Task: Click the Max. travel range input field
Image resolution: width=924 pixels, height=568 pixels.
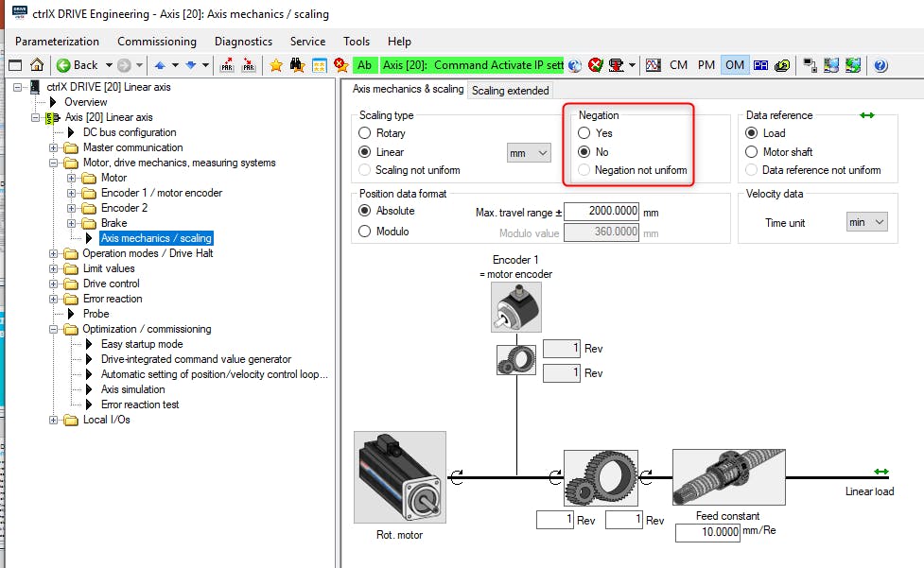Action: coord(601,211)
